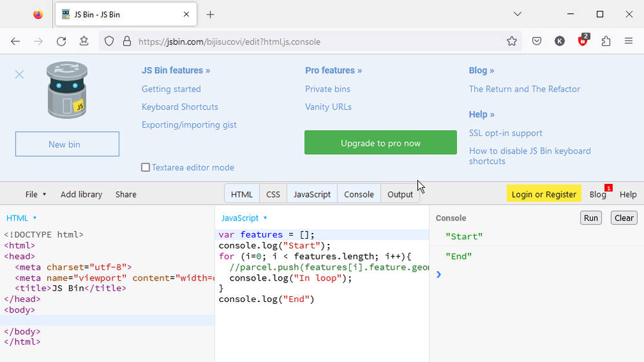This screenshot has width=644, height=362.
Task: Expand the JavaScript panel language dropdown
Action: (x=245, y=217)
